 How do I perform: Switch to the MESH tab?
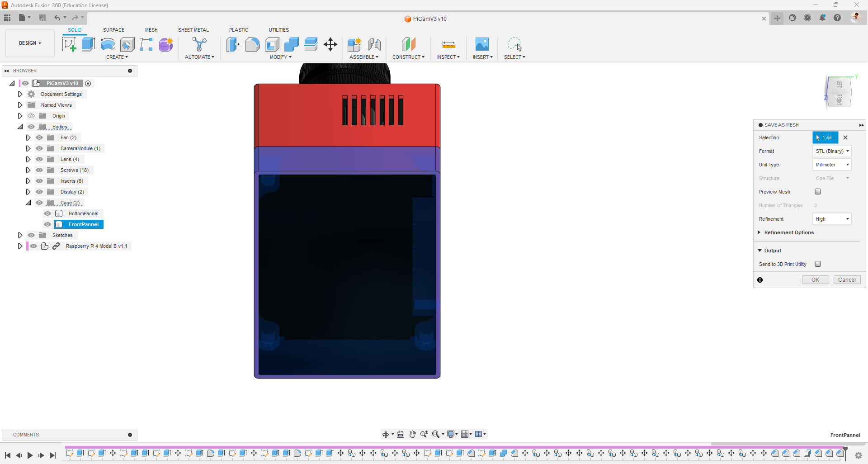[x=151, y=30]
